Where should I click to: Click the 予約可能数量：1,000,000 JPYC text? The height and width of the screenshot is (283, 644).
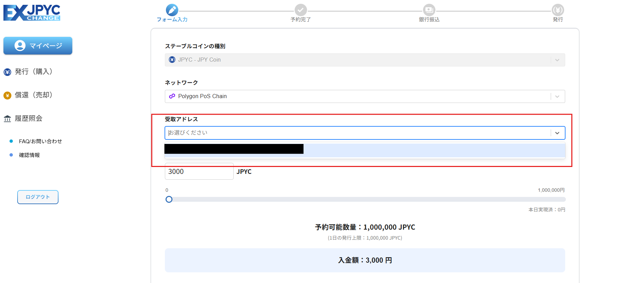pos(365,227)
